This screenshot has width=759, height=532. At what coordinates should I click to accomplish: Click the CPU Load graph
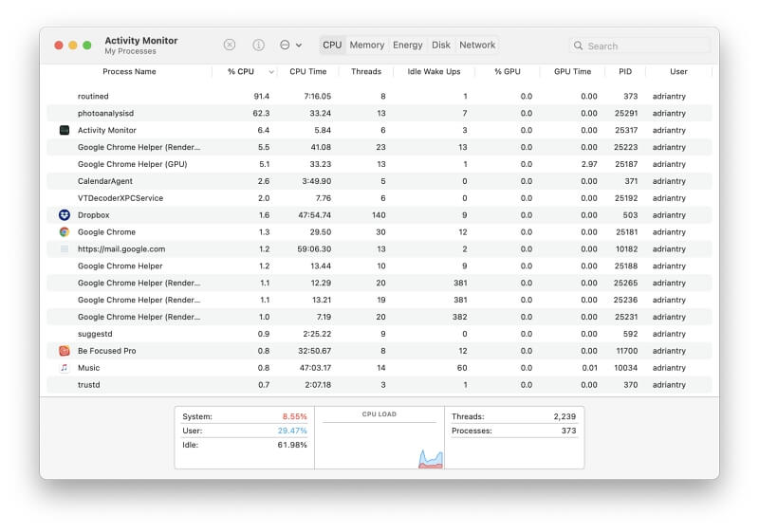pos(379,438)
